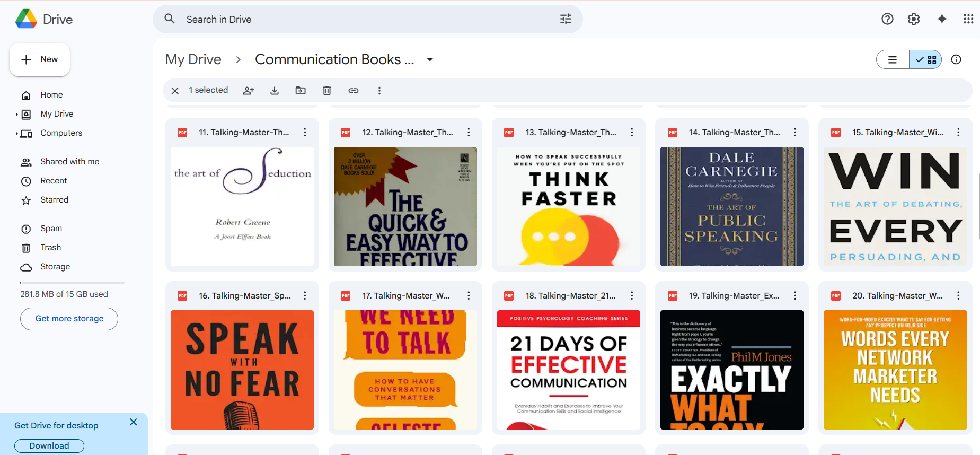Click the New button
The width and height of the screenshot is (980, 455).
point(40,59)
